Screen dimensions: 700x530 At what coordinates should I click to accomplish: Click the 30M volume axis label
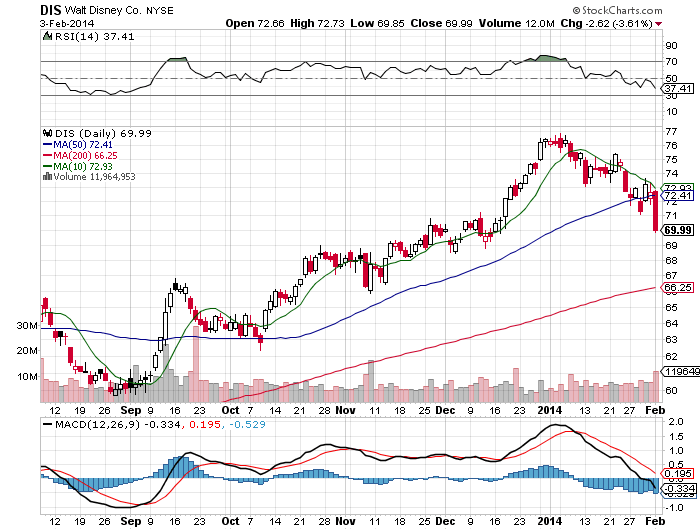click(27, 326)
